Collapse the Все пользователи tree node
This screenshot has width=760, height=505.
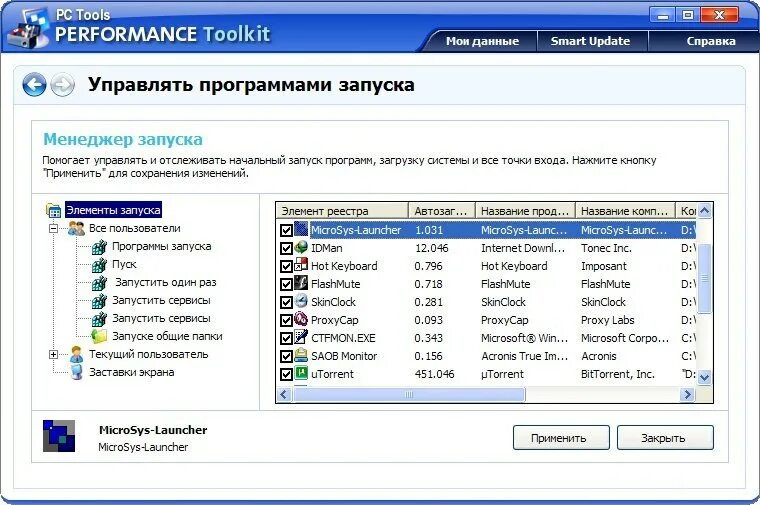click(x=53, y=228)
